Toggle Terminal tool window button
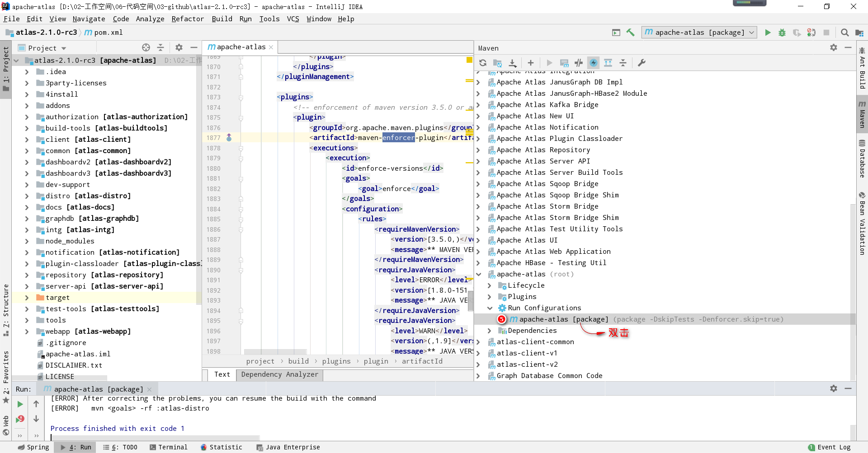The height and width of the screenshot is (453, 868). pos(168,447)
